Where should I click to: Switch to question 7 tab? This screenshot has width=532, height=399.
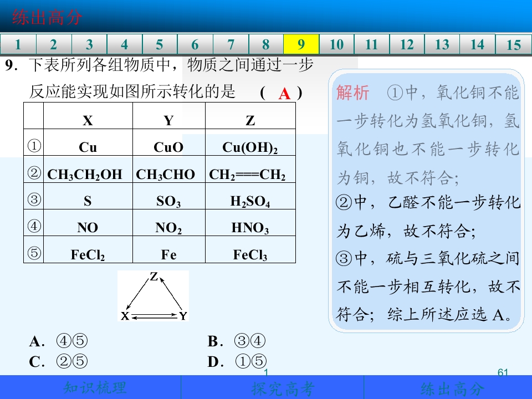231,44
